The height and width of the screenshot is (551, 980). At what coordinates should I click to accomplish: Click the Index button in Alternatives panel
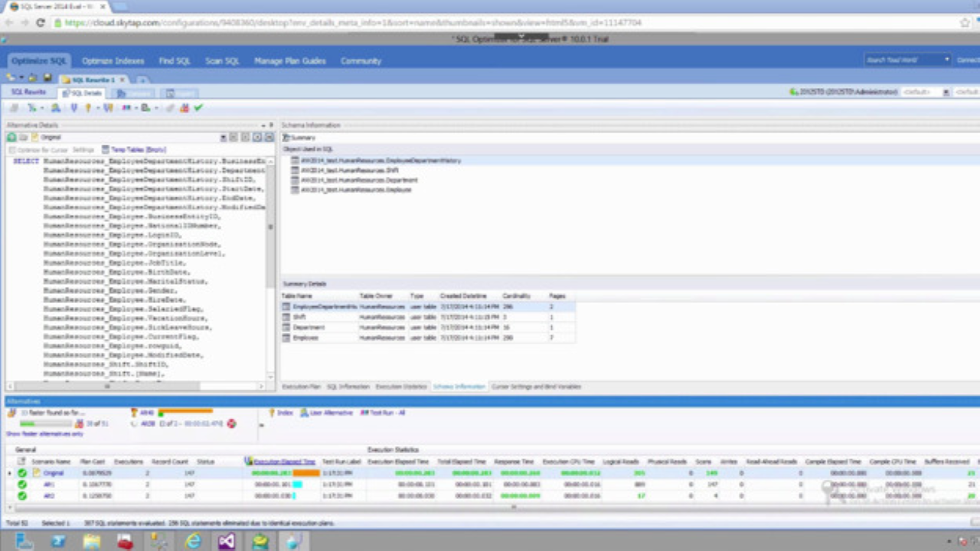click(x=281, y=413)
